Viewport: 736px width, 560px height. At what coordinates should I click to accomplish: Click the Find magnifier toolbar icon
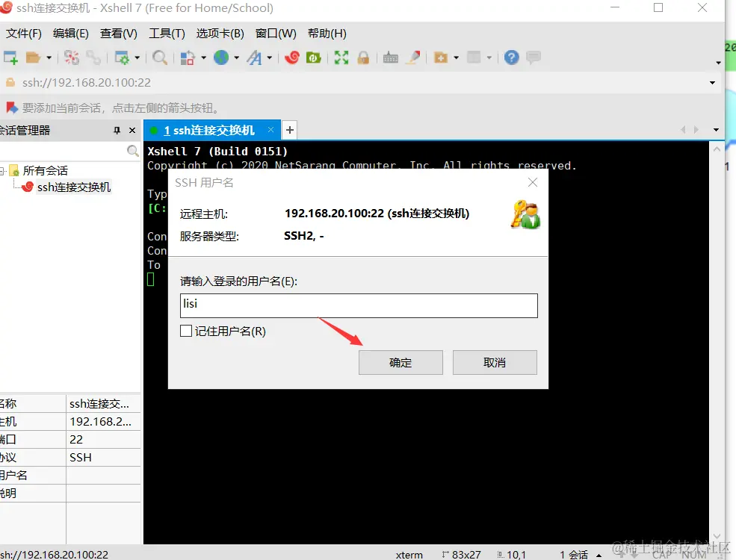(x=160, y=57)
